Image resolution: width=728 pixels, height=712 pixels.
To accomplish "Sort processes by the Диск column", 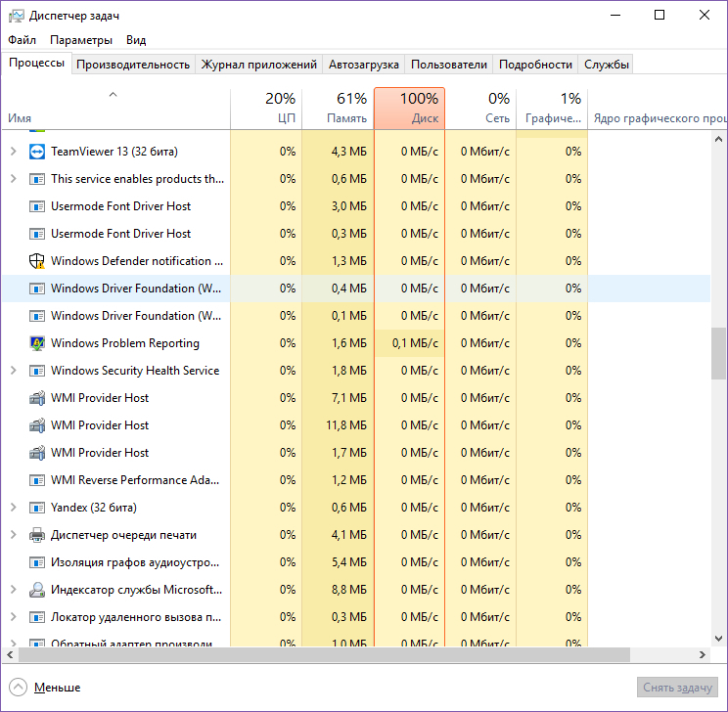I will 409,108.
